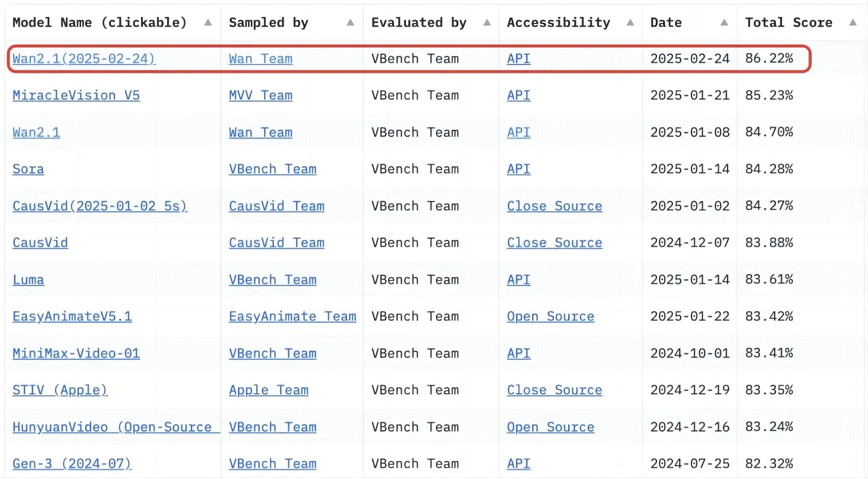Open STIV (Apple) model link
This screenshot has width=868, height=478.
(x=60, y=390)
